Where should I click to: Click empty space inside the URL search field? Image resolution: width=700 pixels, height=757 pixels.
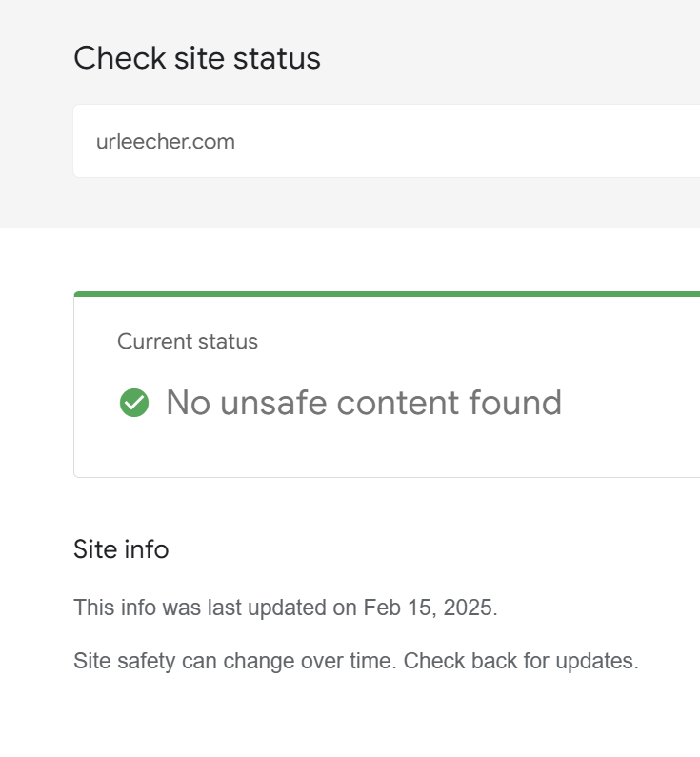[476, 142]
